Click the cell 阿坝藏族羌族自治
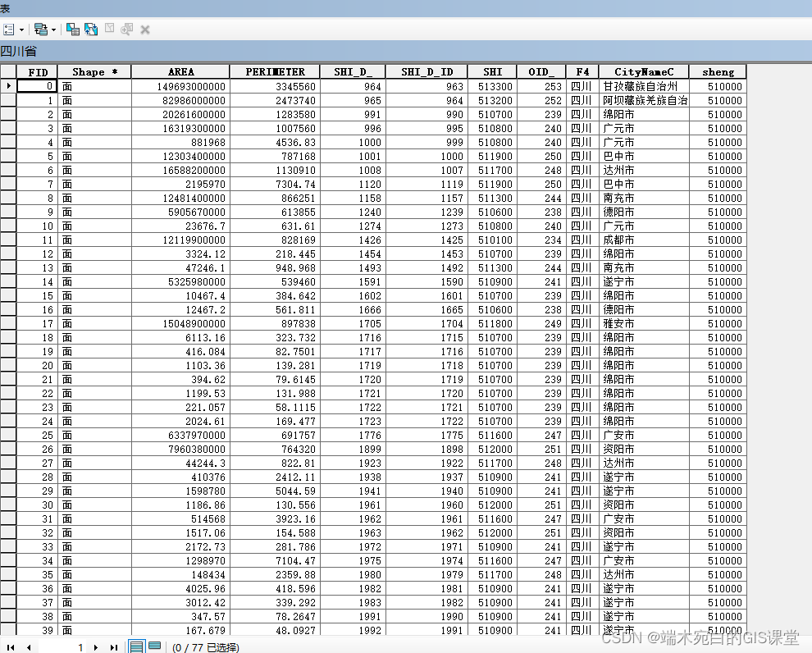Viewport: 812px width, 653px height. pos(644,100)
